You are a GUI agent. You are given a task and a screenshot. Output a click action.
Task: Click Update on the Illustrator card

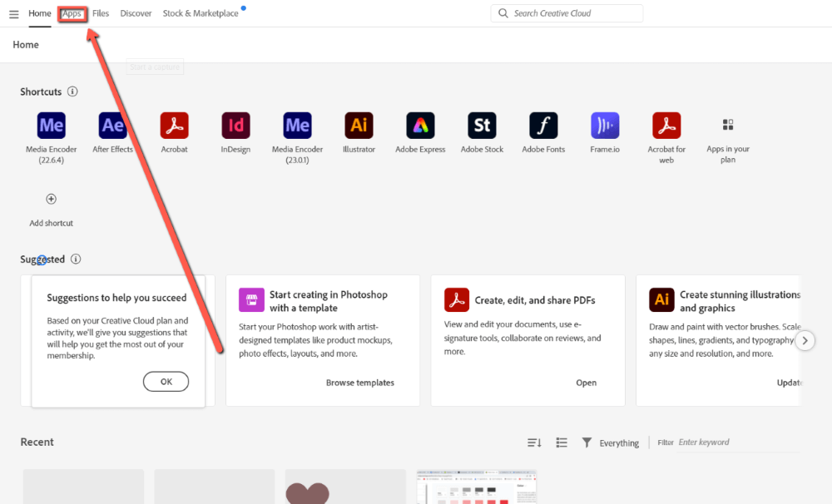tap(790, 383)
